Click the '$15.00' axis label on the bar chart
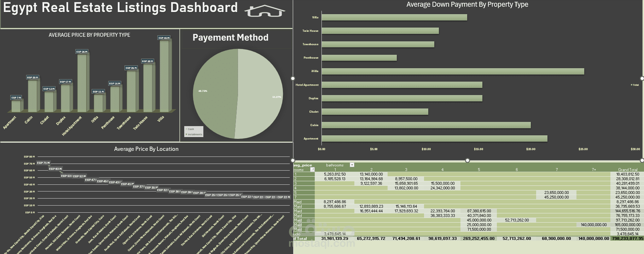Screen dimensions: 644x254 (478, 149)
